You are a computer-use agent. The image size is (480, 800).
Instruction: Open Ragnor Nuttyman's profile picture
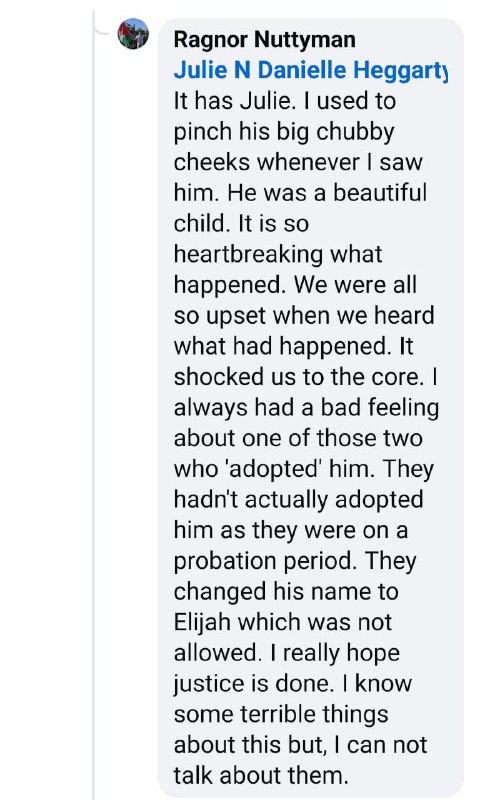(133, 34)
